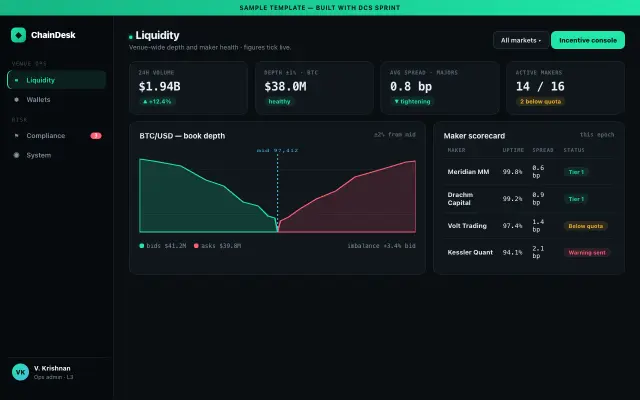
Task: Click the ±2% from mid label
Action: pos(395,135)
